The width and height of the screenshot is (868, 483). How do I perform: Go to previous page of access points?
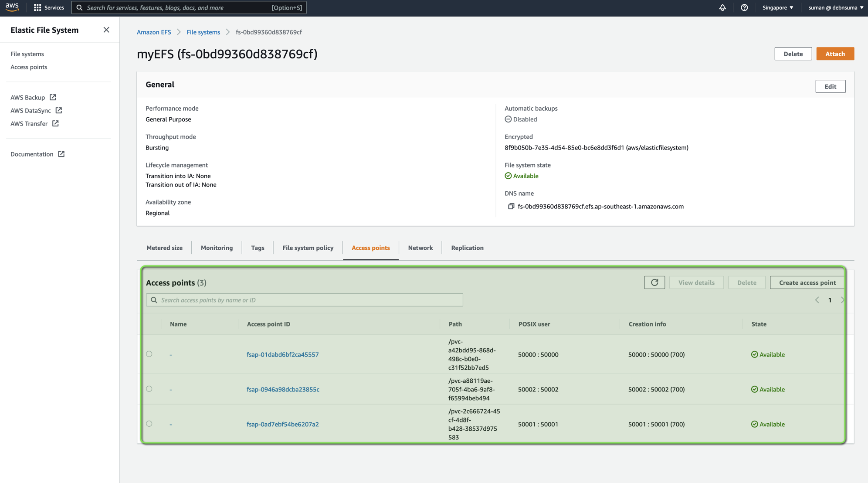coord(817,300)
